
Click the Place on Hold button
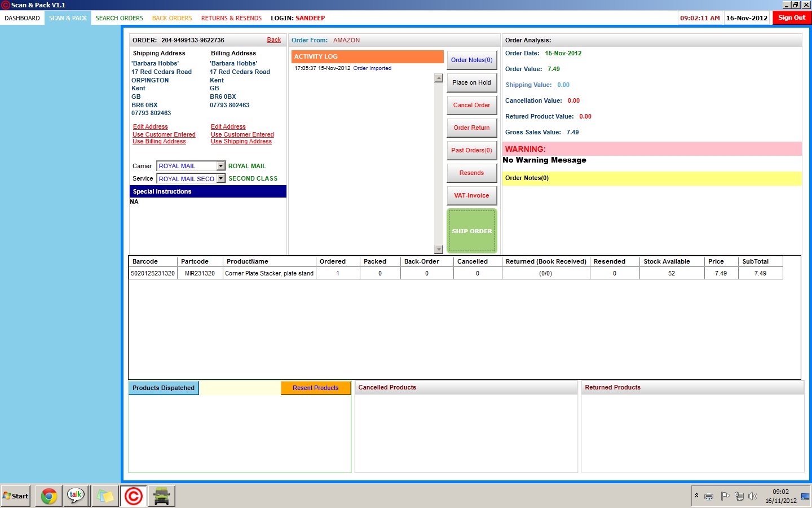(471, 82)
